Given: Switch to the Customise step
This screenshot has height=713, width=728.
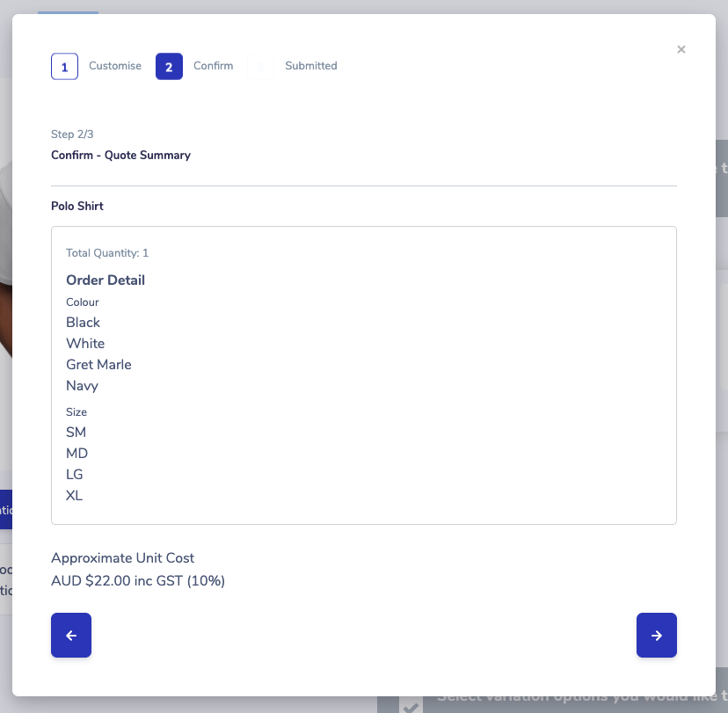Looking at the screenshot, I should (115, 66).
